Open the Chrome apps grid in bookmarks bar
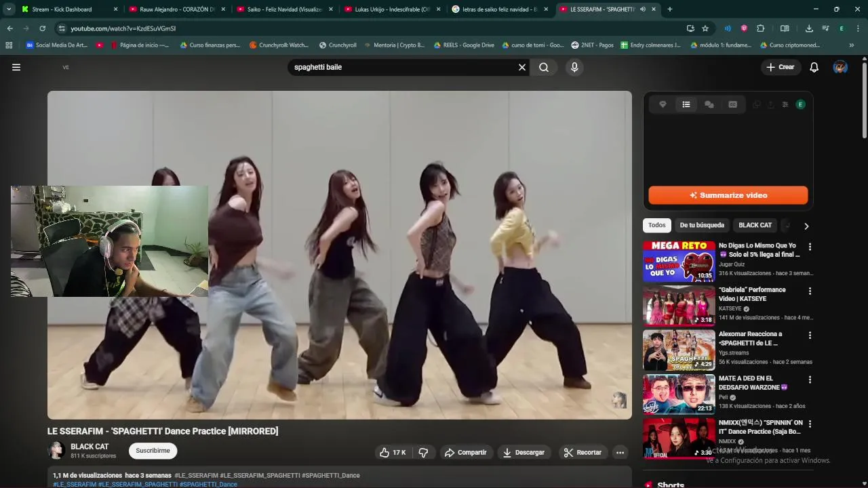Image resolution: width=868 pixels, height=488 pixels. coord(9,45)
